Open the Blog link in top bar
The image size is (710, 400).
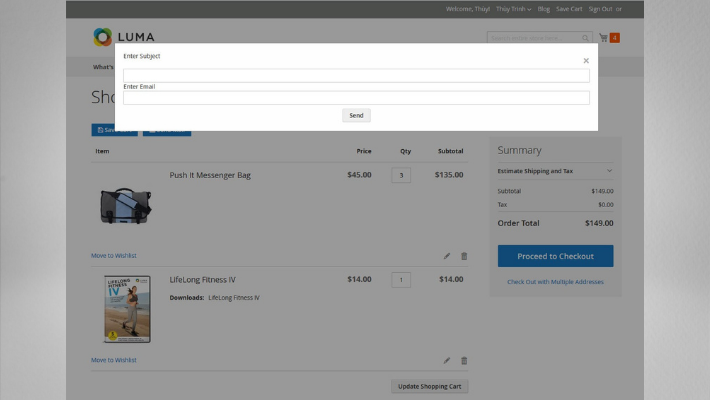point(543,9)
